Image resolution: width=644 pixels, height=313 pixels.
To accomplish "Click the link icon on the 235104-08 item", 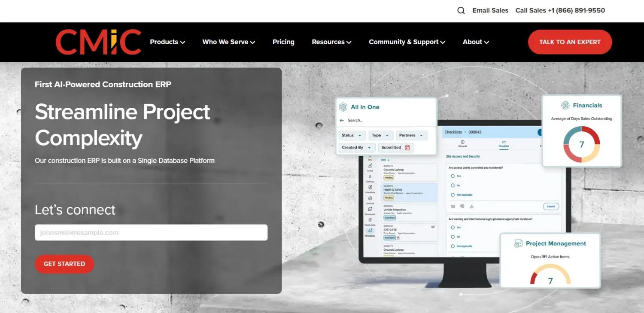I will tap(433, 226).
